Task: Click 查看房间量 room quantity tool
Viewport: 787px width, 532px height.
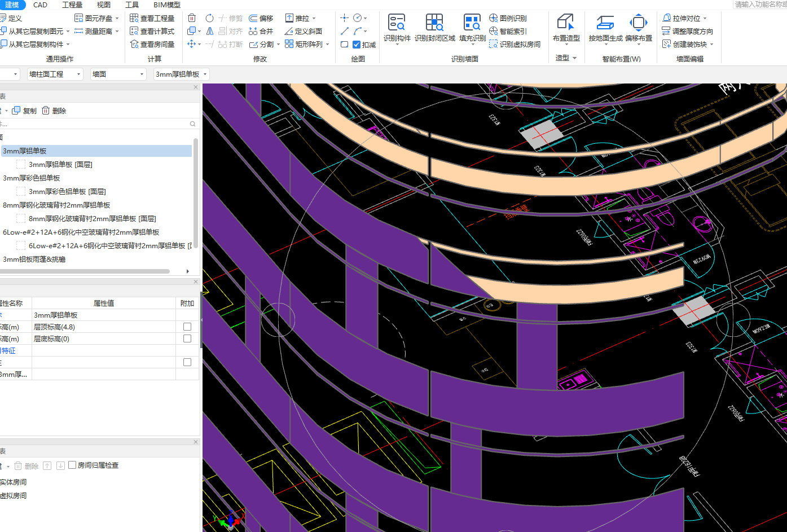Action: [x=152, y=45]
